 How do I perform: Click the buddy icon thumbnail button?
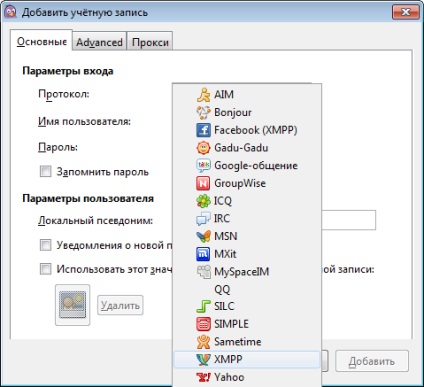(x=73, y=305)
